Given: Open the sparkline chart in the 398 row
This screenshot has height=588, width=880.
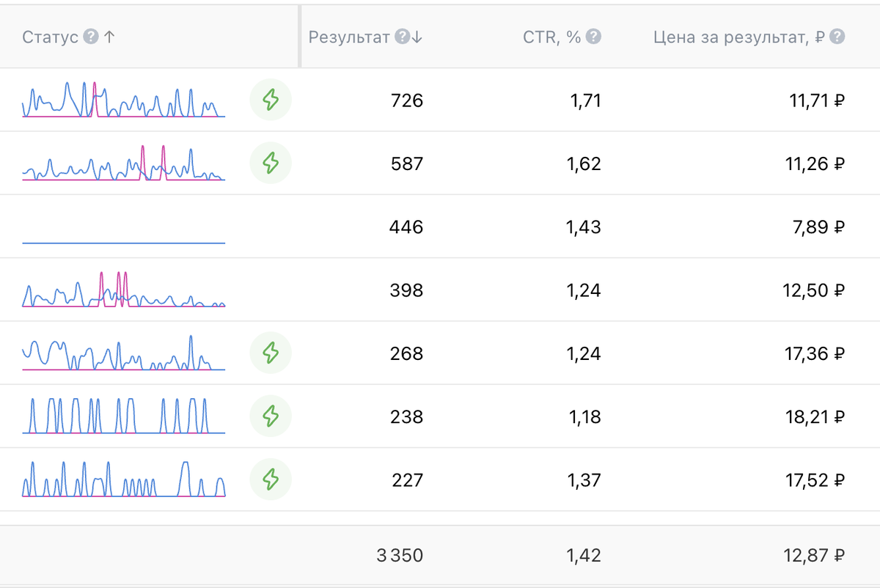Looking at the screenshot, I should click(x=123, y=290).
